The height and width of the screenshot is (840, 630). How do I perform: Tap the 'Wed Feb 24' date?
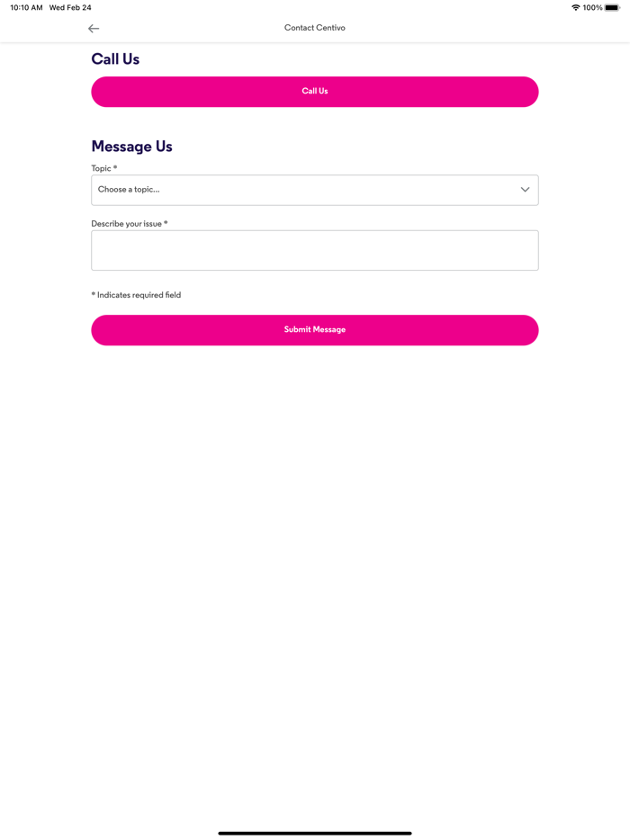70,7
